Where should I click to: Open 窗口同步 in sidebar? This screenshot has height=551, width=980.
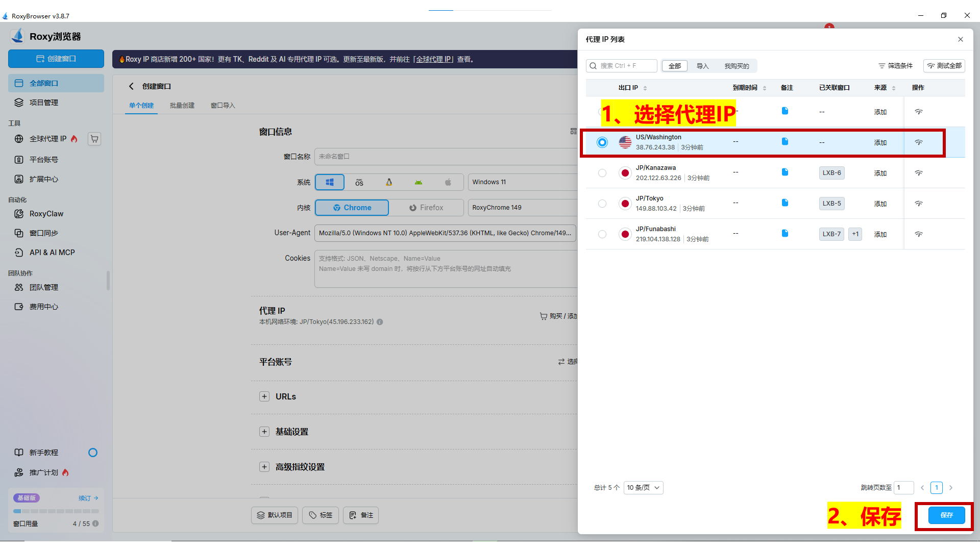pos(56,233)
